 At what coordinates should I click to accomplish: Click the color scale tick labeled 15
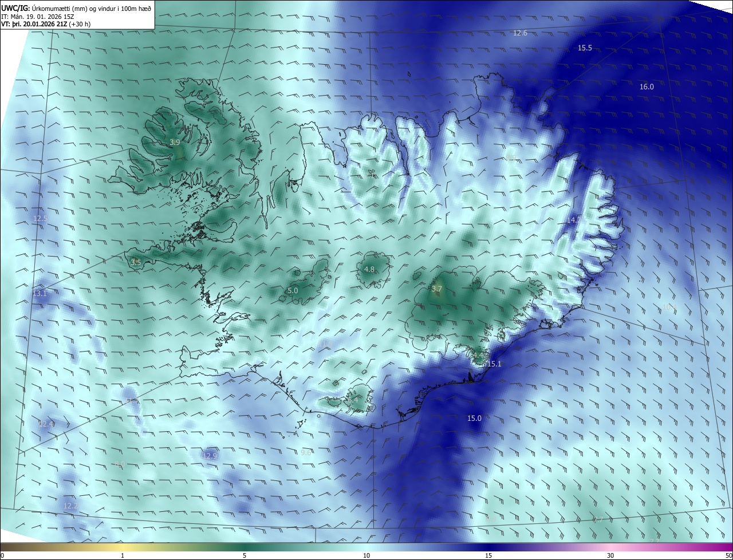(488, 555)
